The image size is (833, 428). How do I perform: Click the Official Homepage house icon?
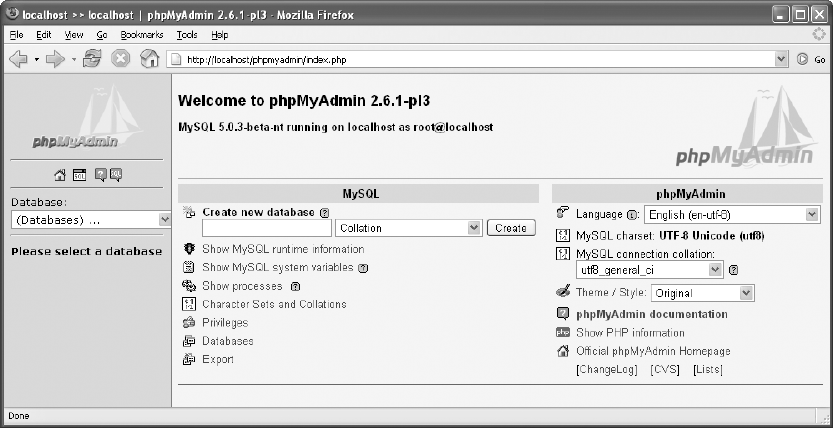click(563, 351)
